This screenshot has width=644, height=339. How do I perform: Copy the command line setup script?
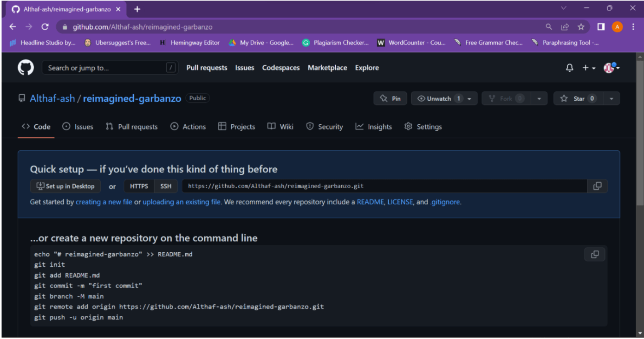pyautogui.click(x=594, y=255)
